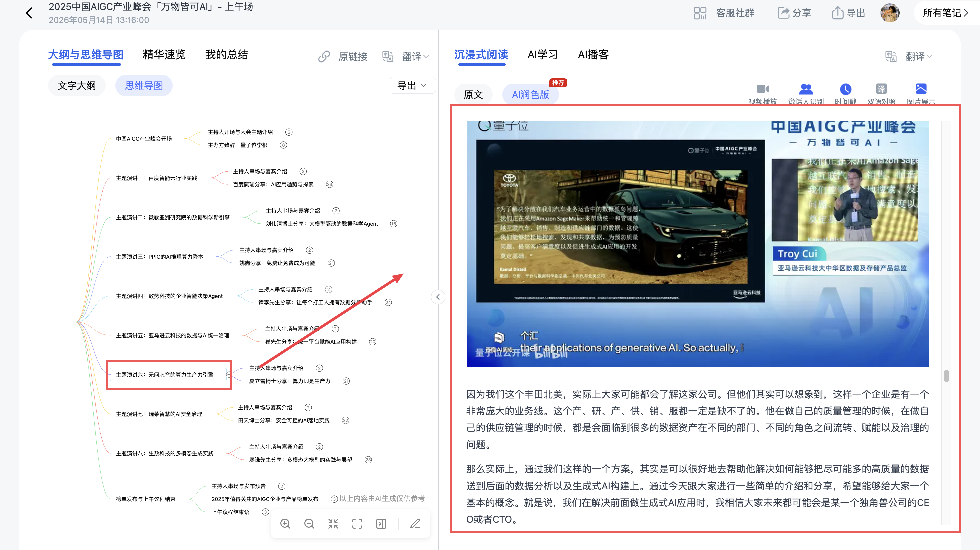This screenshot has width=980, height=550.
Task: Click paragraph starting 因为我们这个丰田北美
Action: point(697,419)
